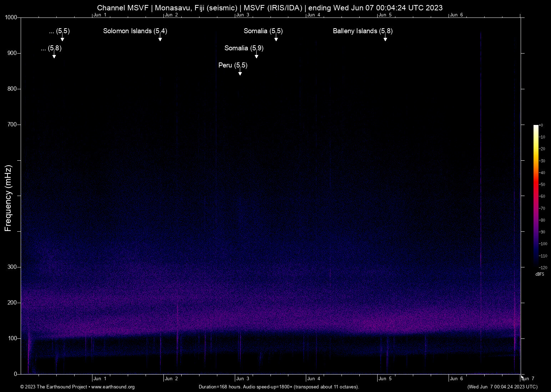Viewport: 551px width, 392px height.
Task: Click the Earthsound Project copyright notice
Action: click(54, 387)
